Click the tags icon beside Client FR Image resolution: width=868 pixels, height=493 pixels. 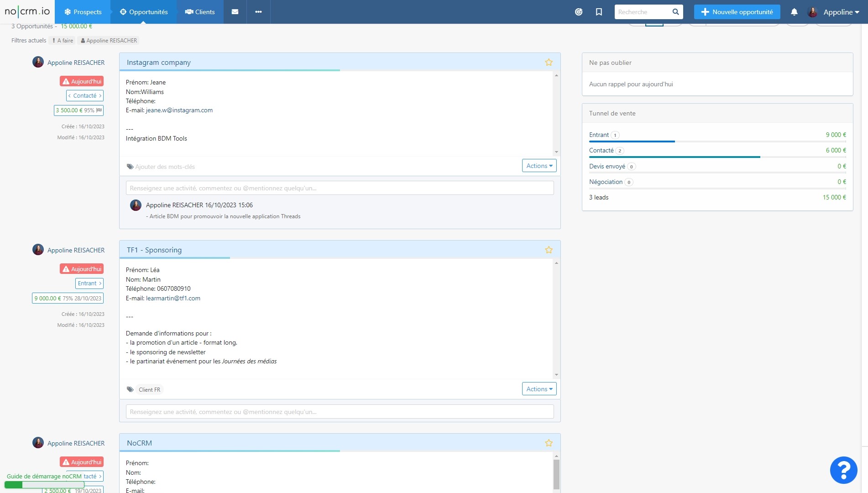[130, 389]
